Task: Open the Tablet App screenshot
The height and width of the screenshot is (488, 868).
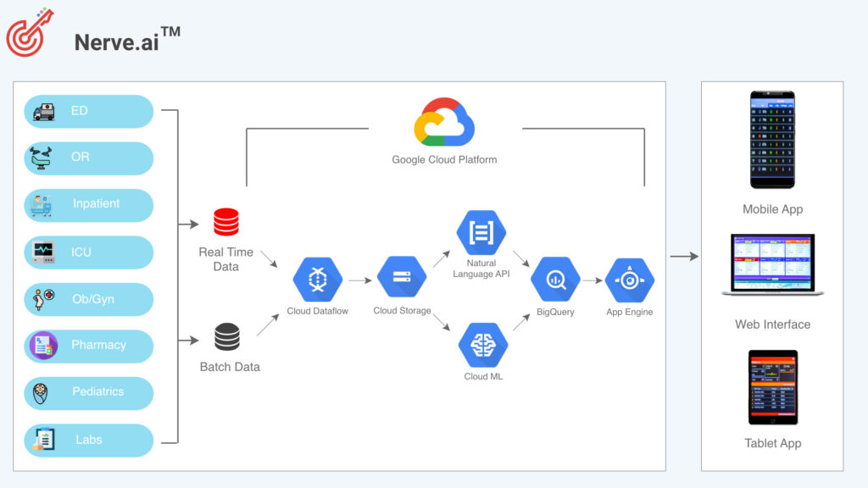Action: [773, 387]
